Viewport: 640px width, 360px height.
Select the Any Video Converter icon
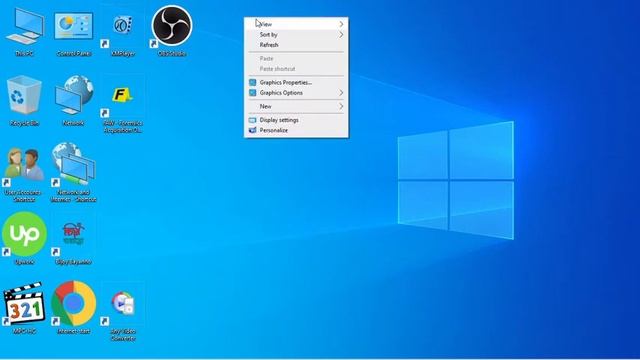(122, 303)
